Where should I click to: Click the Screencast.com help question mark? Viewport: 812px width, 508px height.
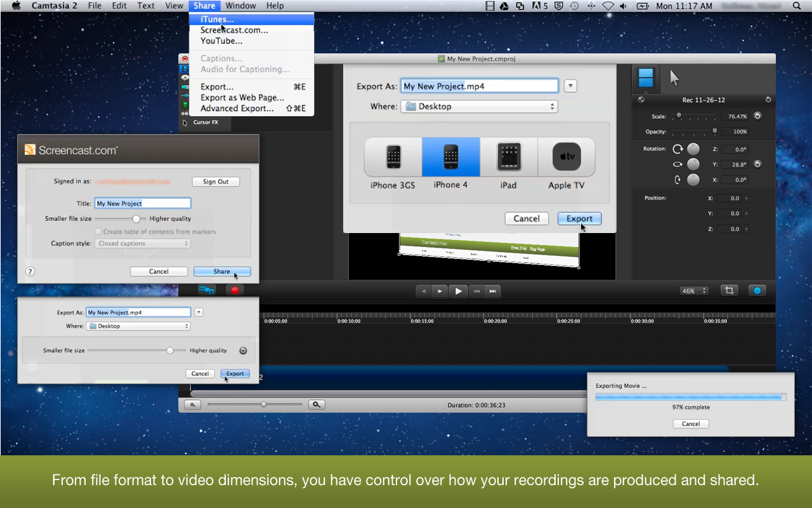coord(30,272)
